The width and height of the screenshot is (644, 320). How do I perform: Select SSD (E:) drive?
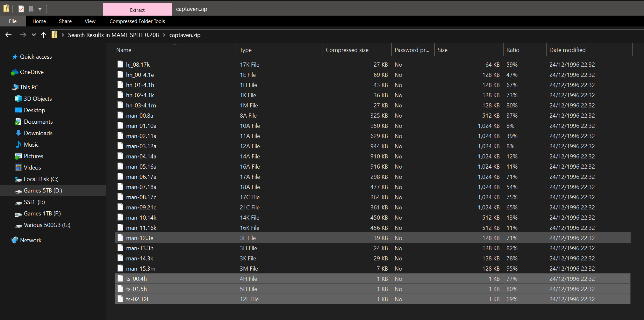coord(34,202)
